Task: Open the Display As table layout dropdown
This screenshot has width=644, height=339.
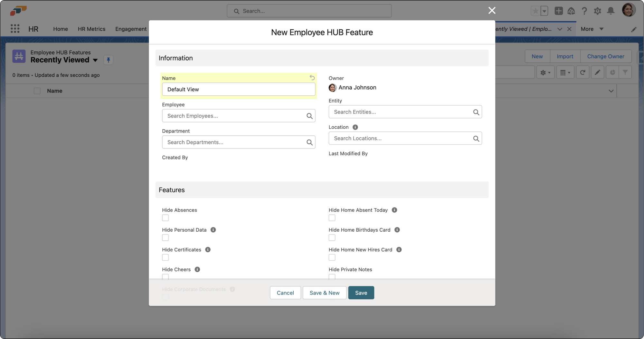Action: coord(565,72)
